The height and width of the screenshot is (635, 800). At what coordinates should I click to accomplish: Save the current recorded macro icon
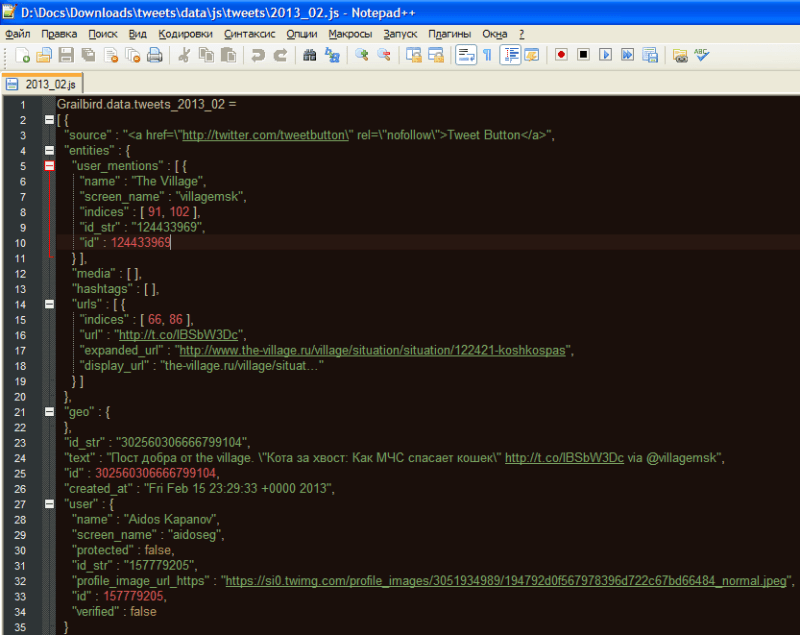coord(650,55)
